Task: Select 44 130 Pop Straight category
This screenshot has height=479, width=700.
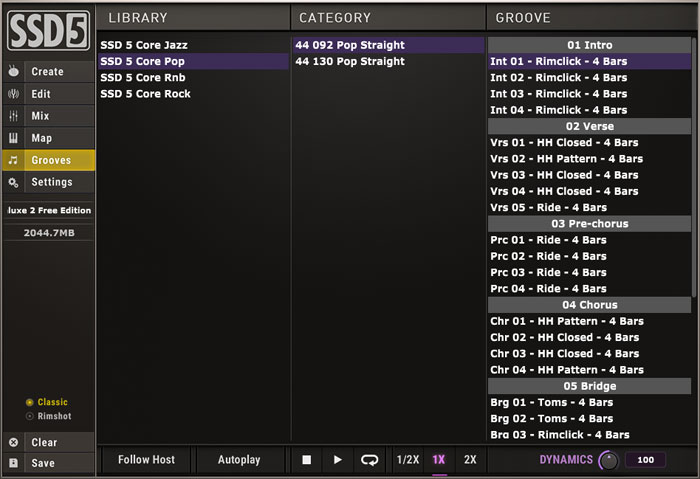Action: (388, 61)
